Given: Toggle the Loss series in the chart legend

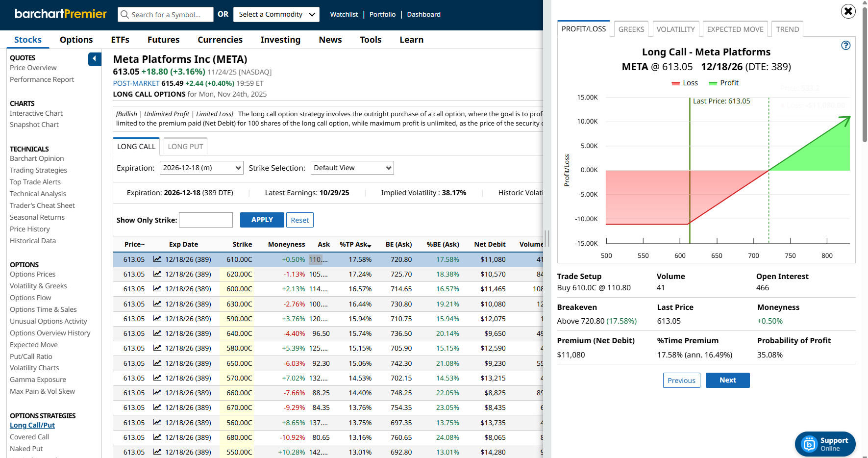Looking at the screenshot, I should pos(685,83).
